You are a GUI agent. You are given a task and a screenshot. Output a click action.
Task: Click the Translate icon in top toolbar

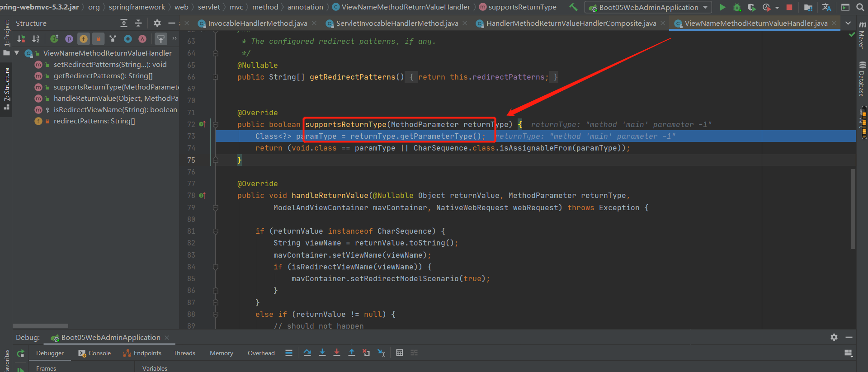pos(827,7)
